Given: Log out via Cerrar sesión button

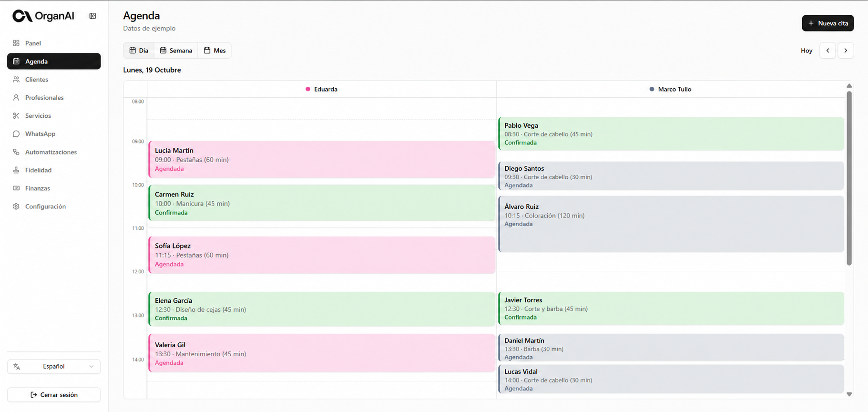Looking at the screenshot, I should (x=54, y=395).
